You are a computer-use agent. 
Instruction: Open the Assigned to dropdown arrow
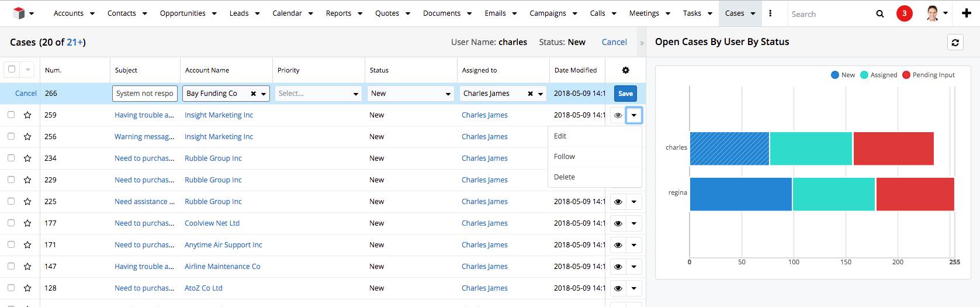click(541, 94)
